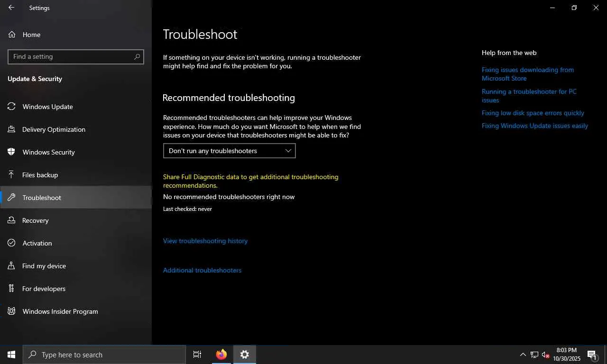The width and height of the screenshot is (607, 364).
Task: Open the network status tray icon
Action: [x=534, y=355]
